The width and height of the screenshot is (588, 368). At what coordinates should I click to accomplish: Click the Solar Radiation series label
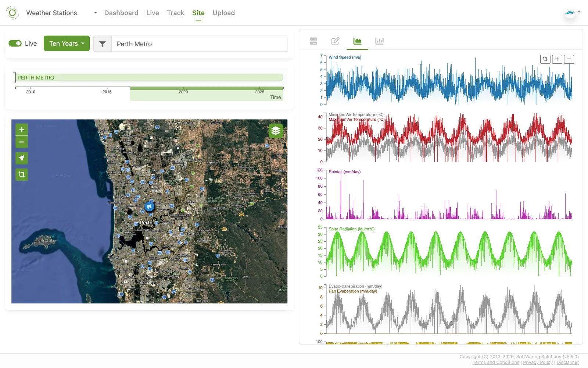click(x=351, y=229)
